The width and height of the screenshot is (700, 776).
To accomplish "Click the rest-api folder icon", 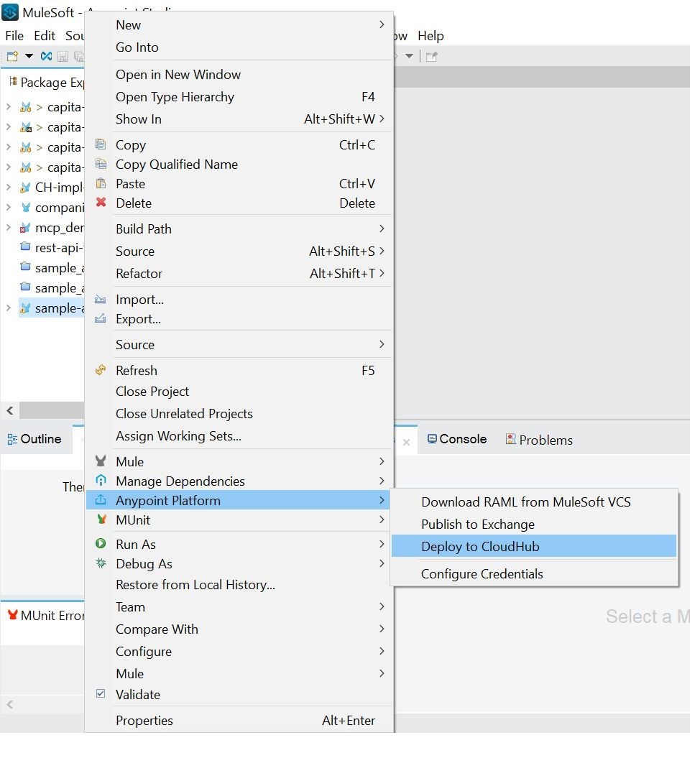I will (25, 246).
